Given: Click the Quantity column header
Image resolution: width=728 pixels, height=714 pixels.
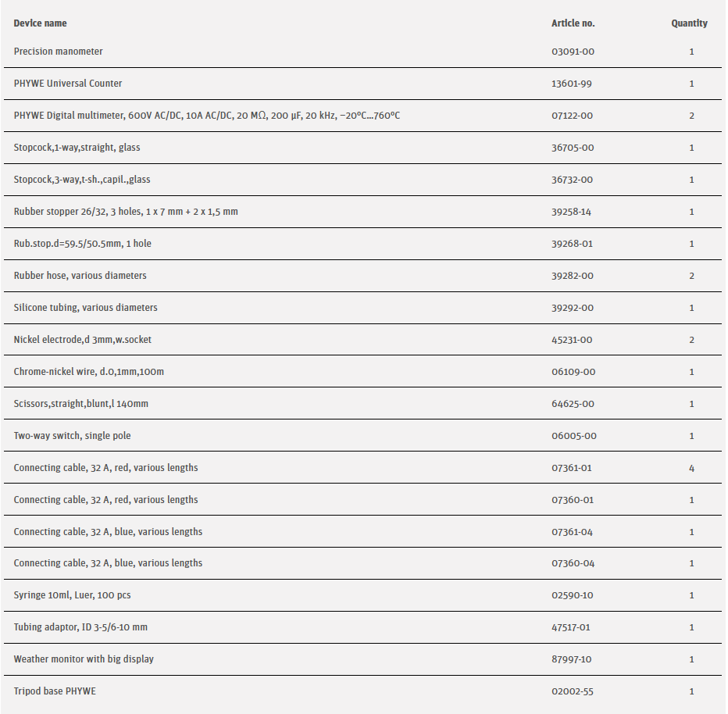Looking at the screenshot, I should coord(689,23).
